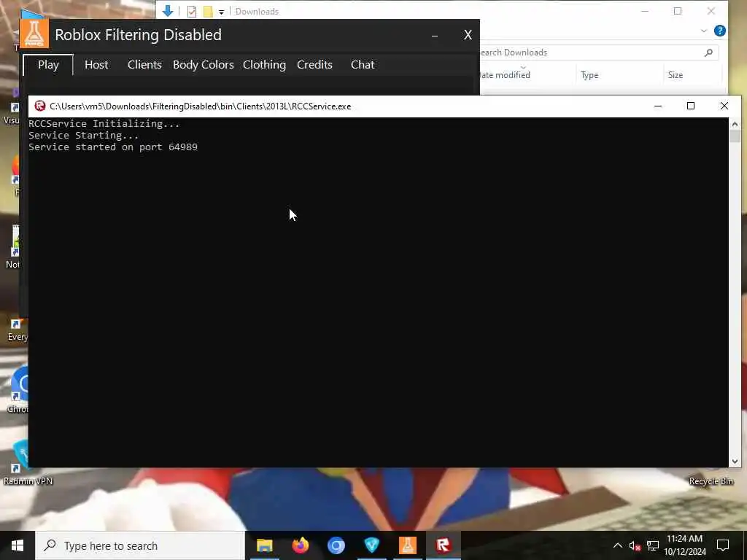Minimize the Downloads Explorer window
The height and width of the screenshot is (560, 747).
click(x=645, y=11)
